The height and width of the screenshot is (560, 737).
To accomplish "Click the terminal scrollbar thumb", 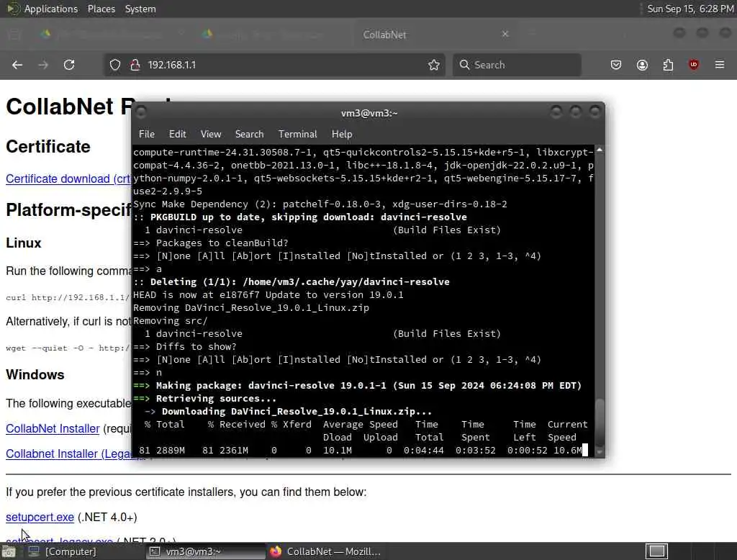I will point(600,421).
